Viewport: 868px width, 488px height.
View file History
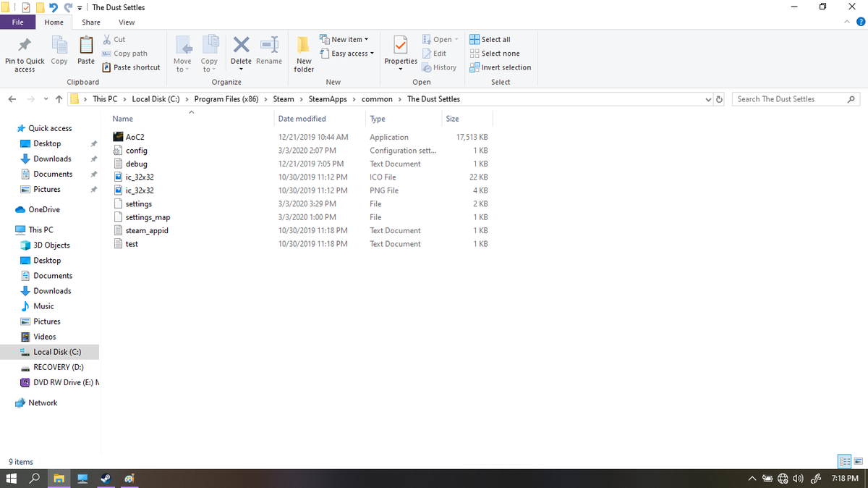pyautogui.click(x=439, y=67)
